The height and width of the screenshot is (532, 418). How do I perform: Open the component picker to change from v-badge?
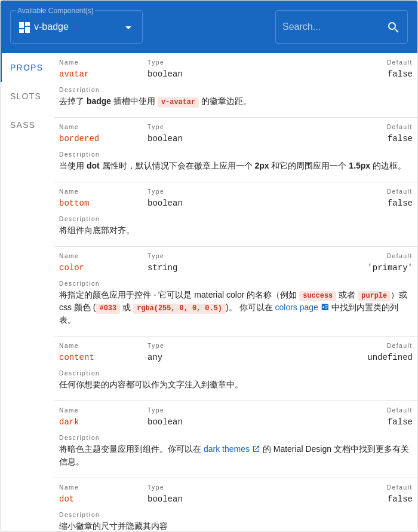[x=76, y=27]
